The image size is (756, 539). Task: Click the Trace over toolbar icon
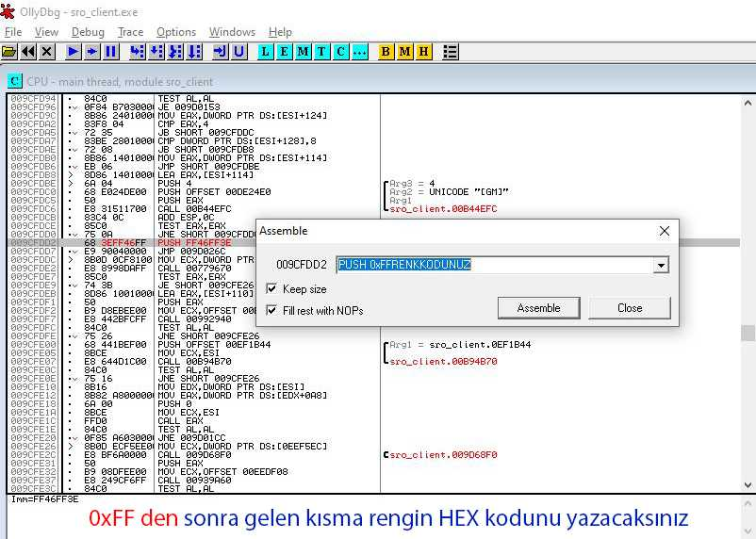pos(194,52)
